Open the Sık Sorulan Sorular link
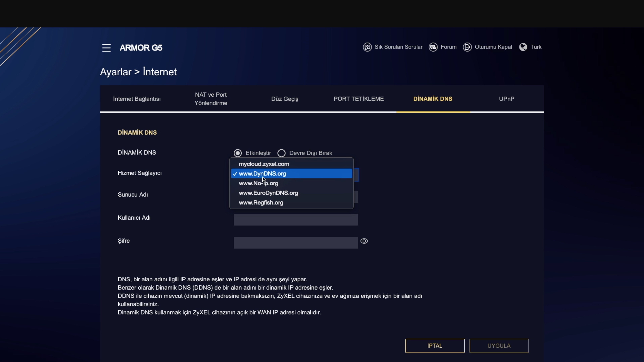 (398, 47)
